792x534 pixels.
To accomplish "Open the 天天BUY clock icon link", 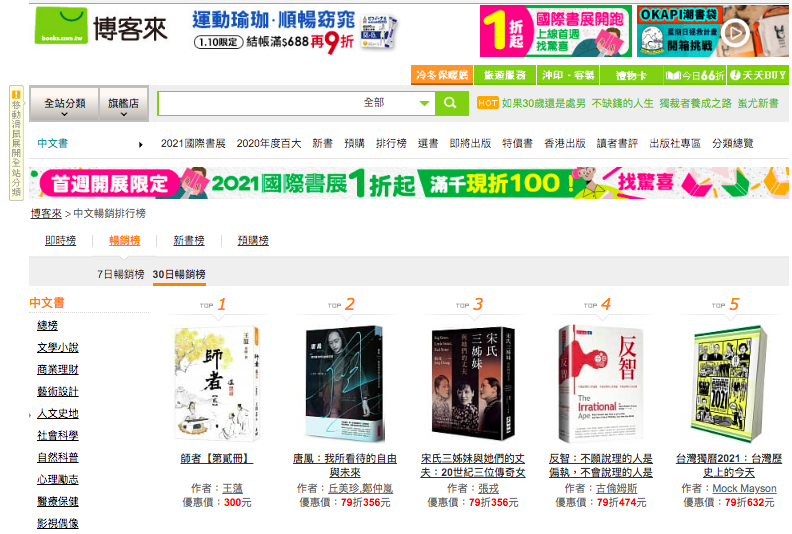I will point(758,75).
